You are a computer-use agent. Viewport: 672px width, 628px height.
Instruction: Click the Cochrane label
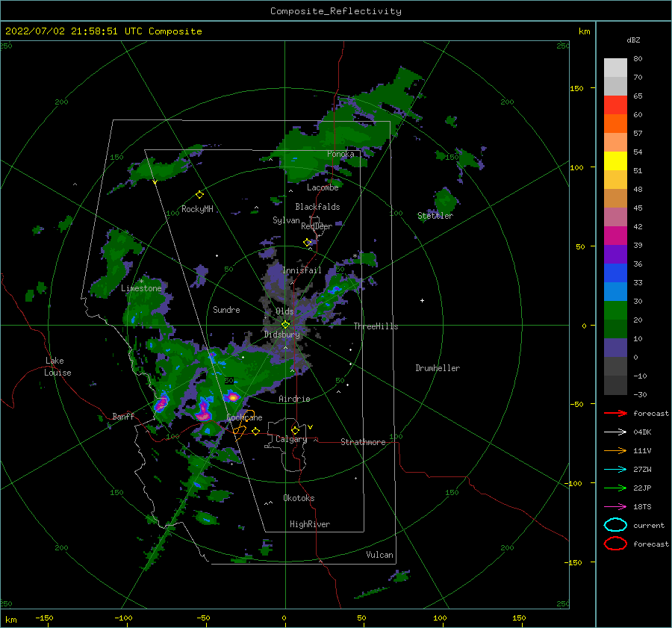coord(244,417)
